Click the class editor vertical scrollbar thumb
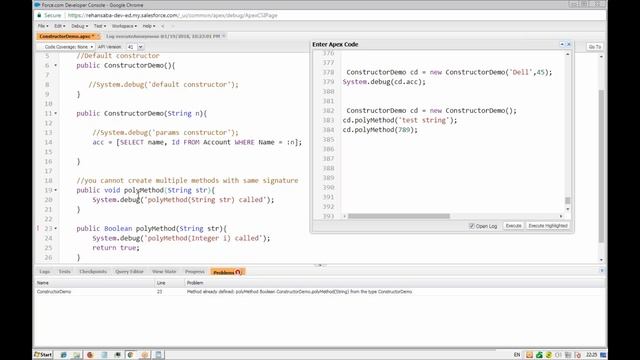Screen dimensions: 640x360 point(601,166)
